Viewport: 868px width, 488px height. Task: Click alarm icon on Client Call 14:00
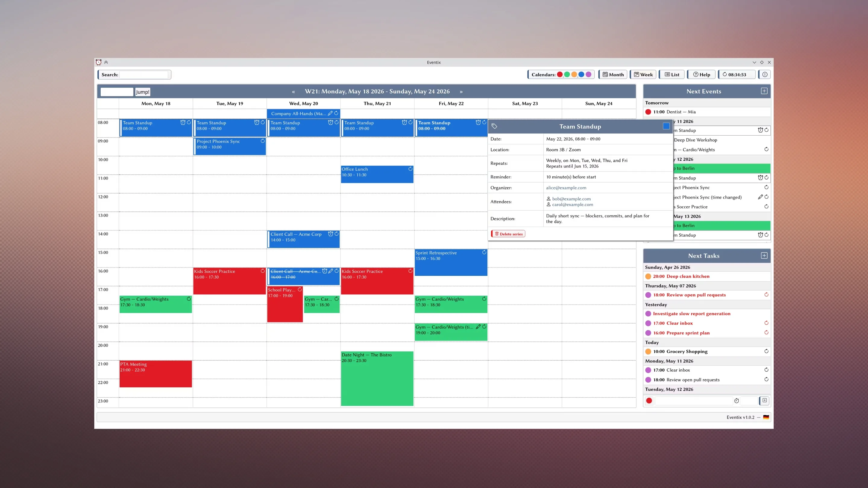coord(330,234)
